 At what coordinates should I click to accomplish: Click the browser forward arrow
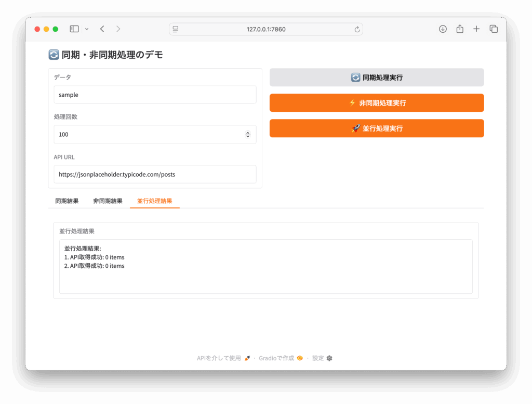pos(118,29)
